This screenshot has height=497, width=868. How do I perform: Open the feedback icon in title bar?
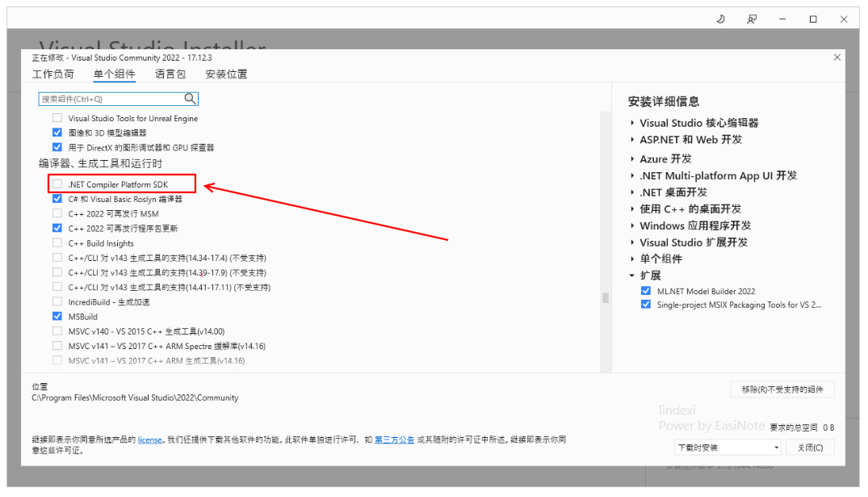pyautogui.click(x=752, y=19)
